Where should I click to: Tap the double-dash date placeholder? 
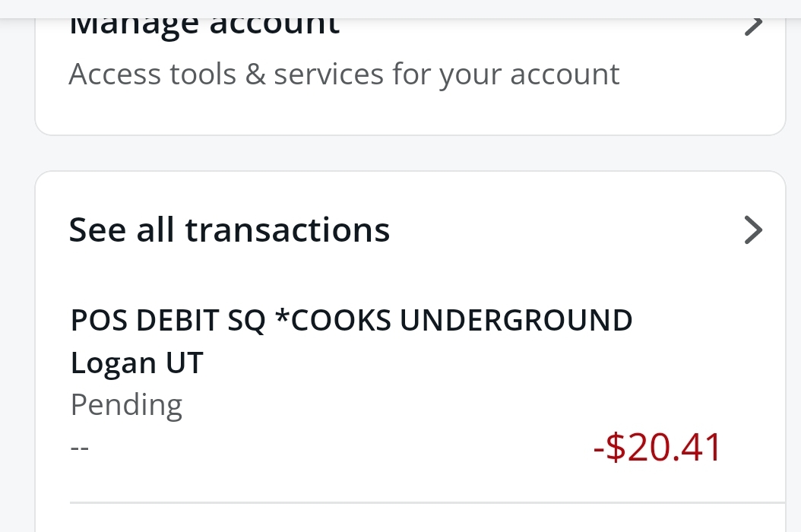(80, 448)
